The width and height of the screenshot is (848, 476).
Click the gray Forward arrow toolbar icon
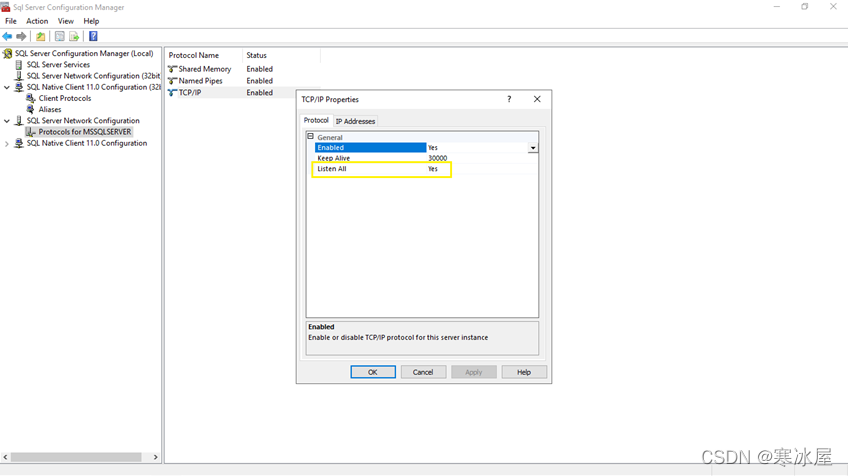[x=21, y=36]
